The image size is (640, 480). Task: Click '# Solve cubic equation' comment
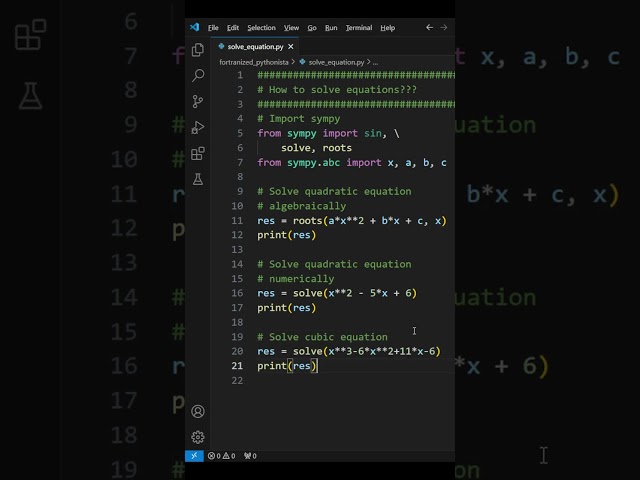[322, 337]
